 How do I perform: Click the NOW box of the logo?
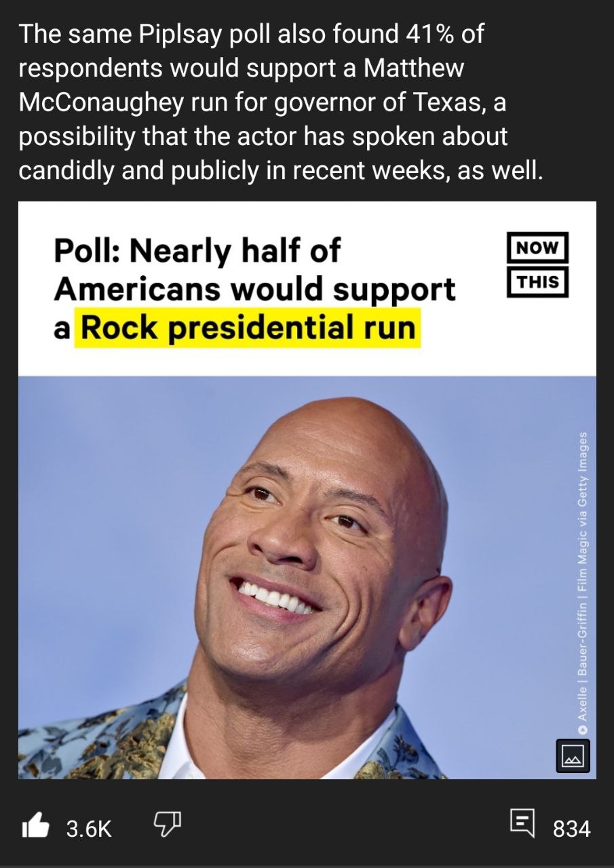click(x=538, y=248)
